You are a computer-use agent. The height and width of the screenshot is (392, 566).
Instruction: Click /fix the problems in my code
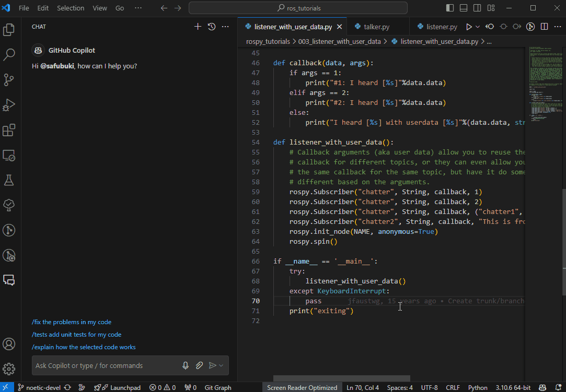click(x=72, y=322)
